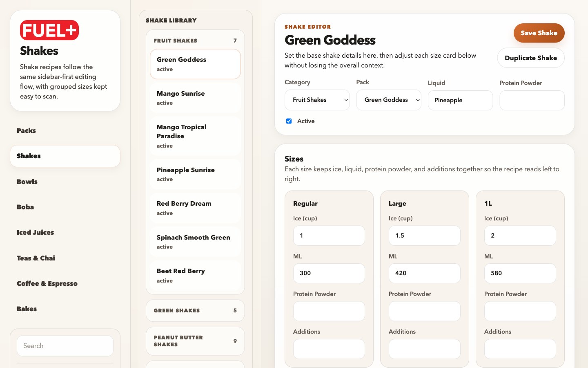
Task: Click Regular Additions field
Action: coord(329,349)
